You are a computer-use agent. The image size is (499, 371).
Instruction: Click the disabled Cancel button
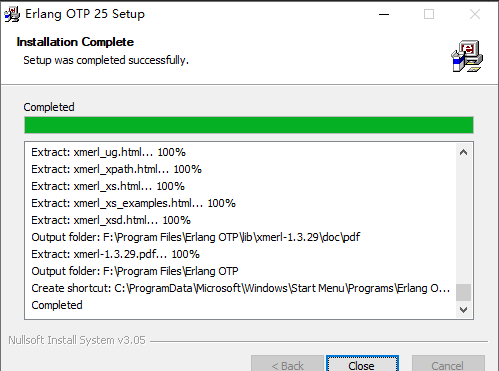coord(448,365)
